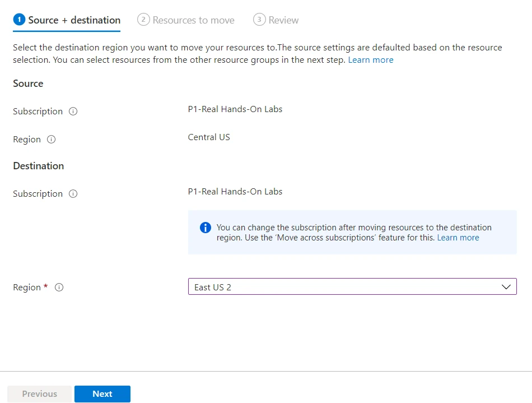The height and width of the screenshot is (403, 532).
Task: Switch to the Review tab
Action: 283,20
